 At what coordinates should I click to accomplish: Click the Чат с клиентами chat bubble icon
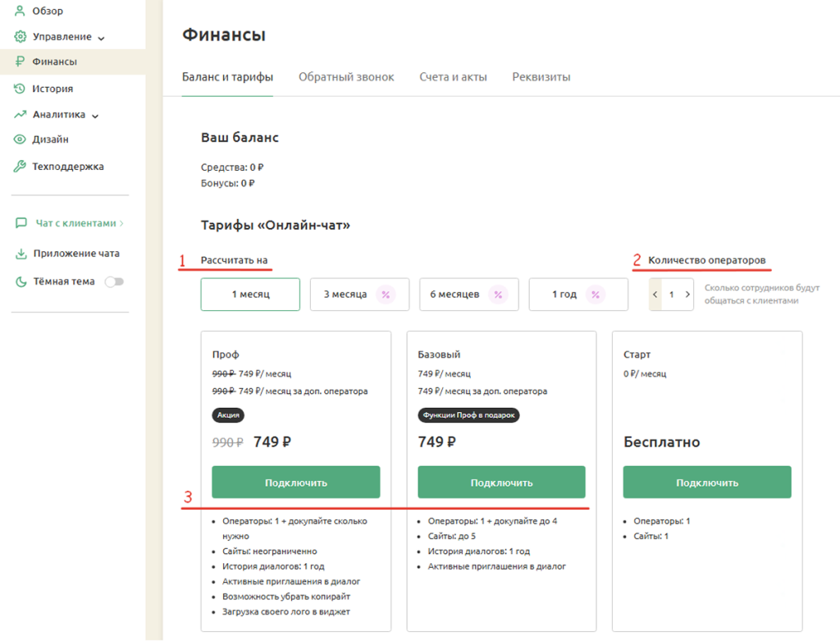(21, 223)
